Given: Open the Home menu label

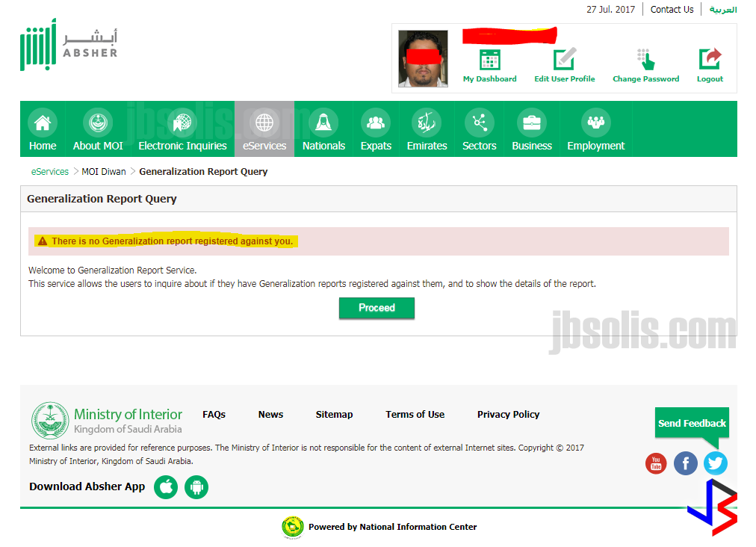Looking at the screenshot, I should 43,146.
